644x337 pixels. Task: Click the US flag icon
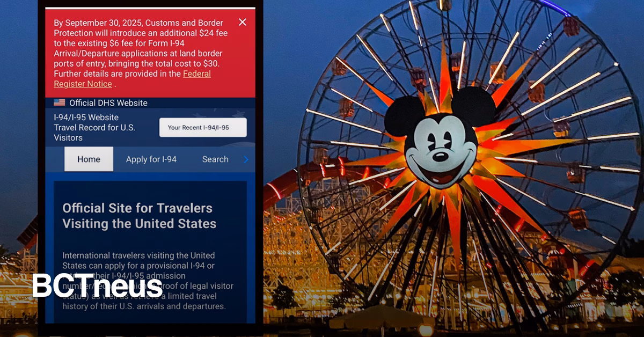tap(60, 102)
